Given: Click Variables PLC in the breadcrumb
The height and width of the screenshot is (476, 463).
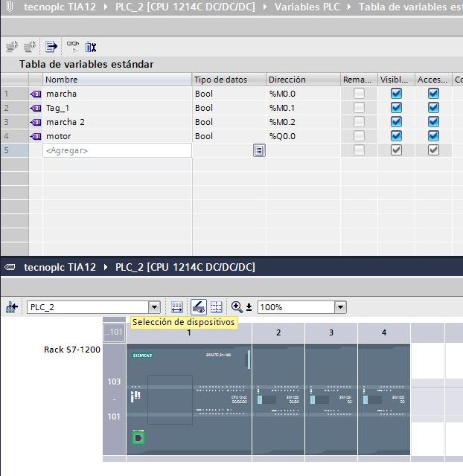Looking at the screenshot, I should (307, 7).
